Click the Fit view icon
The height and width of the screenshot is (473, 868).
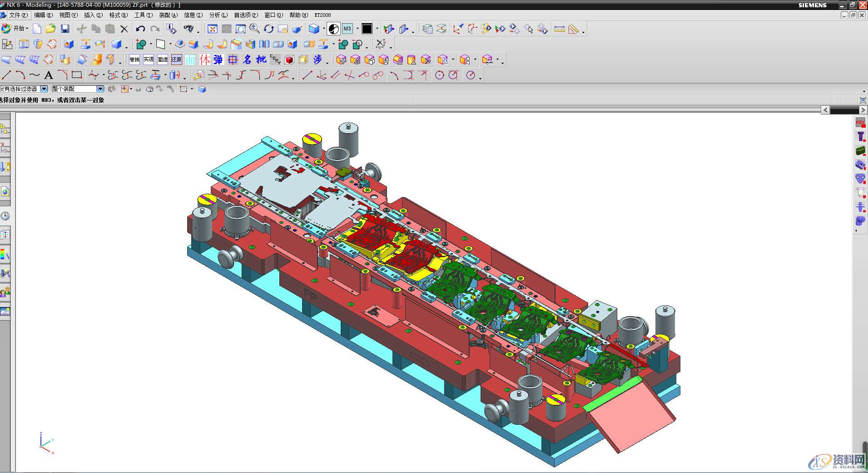[x=212, y=29]
